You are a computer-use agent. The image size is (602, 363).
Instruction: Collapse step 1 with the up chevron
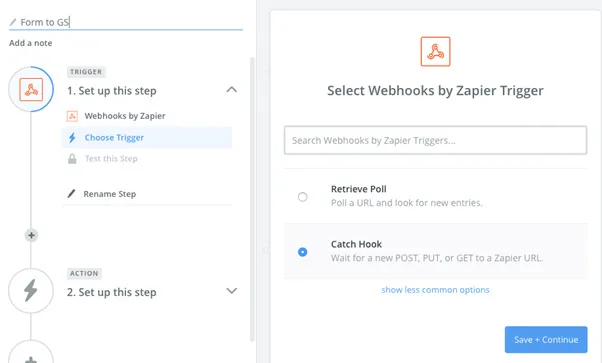pos(232,90)
